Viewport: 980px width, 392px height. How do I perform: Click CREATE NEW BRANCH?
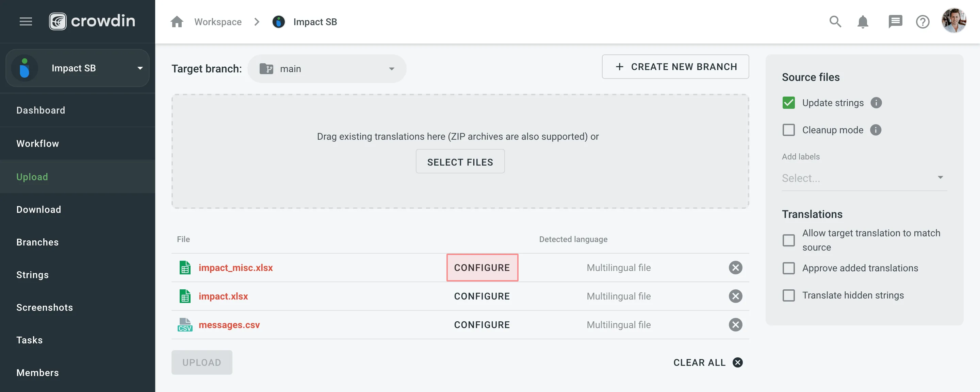(675, 67)
